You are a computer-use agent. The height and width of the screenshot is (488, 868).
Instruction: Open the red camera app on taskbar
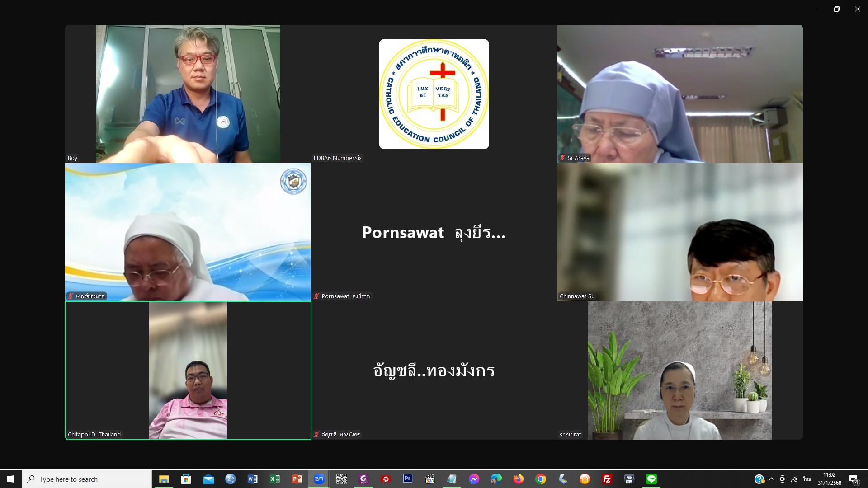point(385,479)
